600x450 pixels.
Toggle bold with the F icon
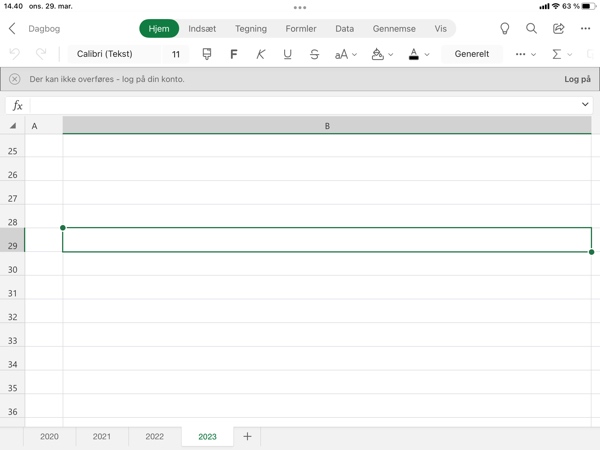[x=234, y=54]
